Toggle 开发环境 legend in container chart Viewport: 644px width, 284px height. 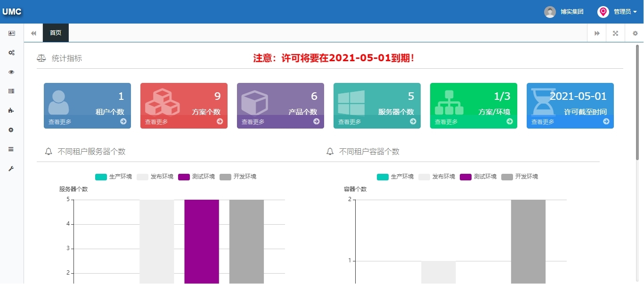(520, 177)
